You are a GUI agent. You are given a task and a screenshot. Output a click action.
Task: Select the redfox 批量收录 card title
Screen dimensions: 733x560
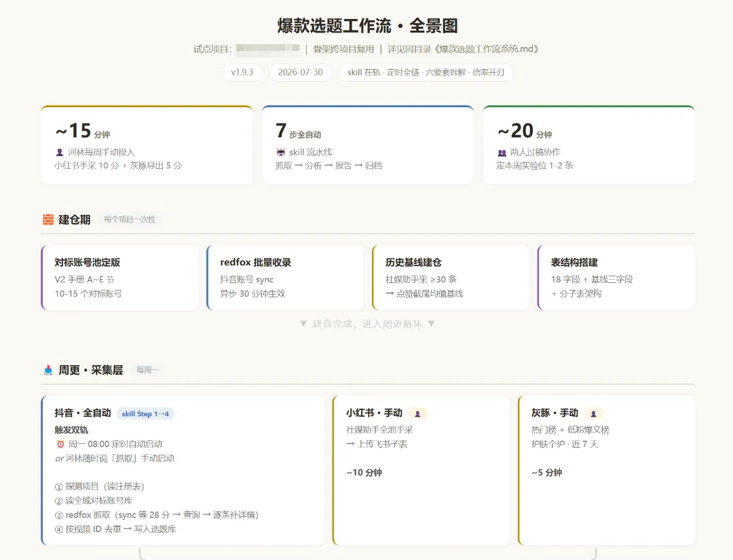[256, 263]
